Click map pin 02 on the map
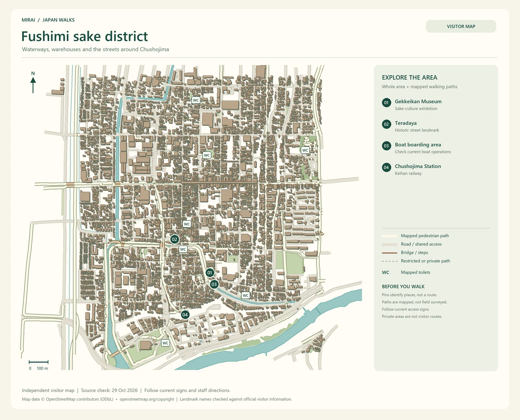The height and width of the screenshot is (420, 520). (x=174, y=239)
